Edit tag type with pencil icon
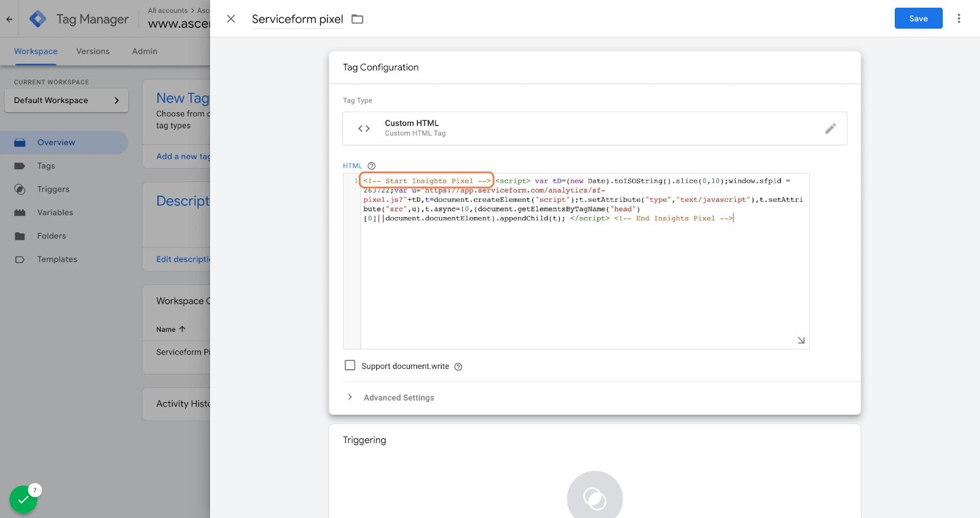 [831, 128]
